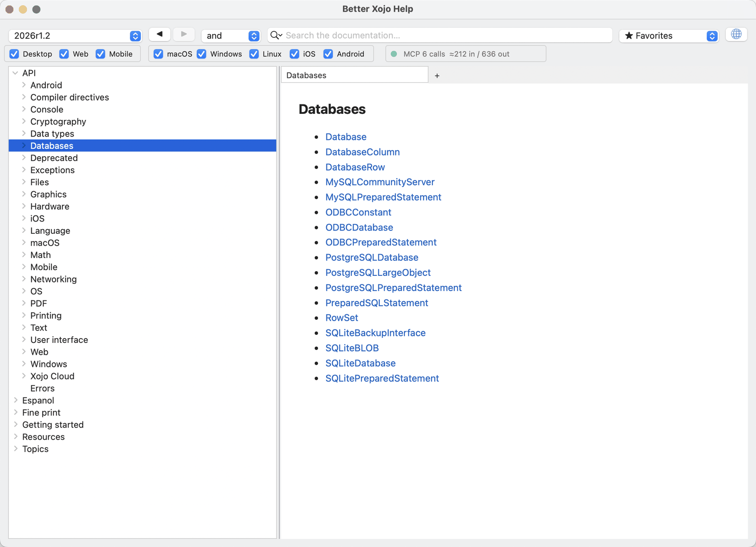Click the MCP 6 calls status box
756x547 pixels.
(466, 54)
